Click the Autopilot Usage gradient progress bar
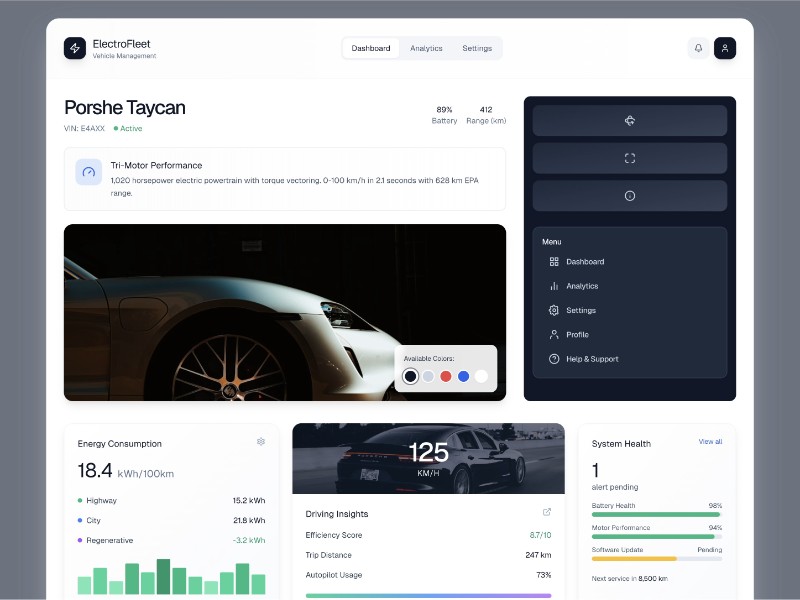 point(428,595)
